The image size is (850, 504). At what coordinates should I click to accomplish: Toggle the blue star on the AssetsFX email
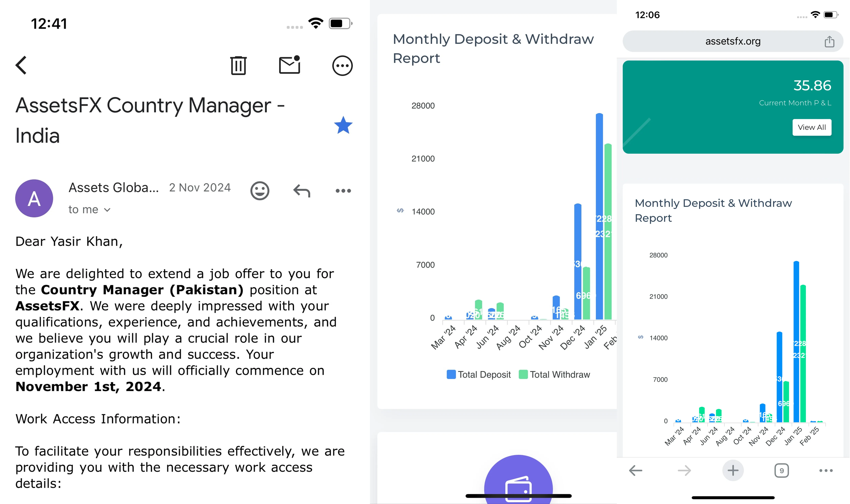point(343,125)
